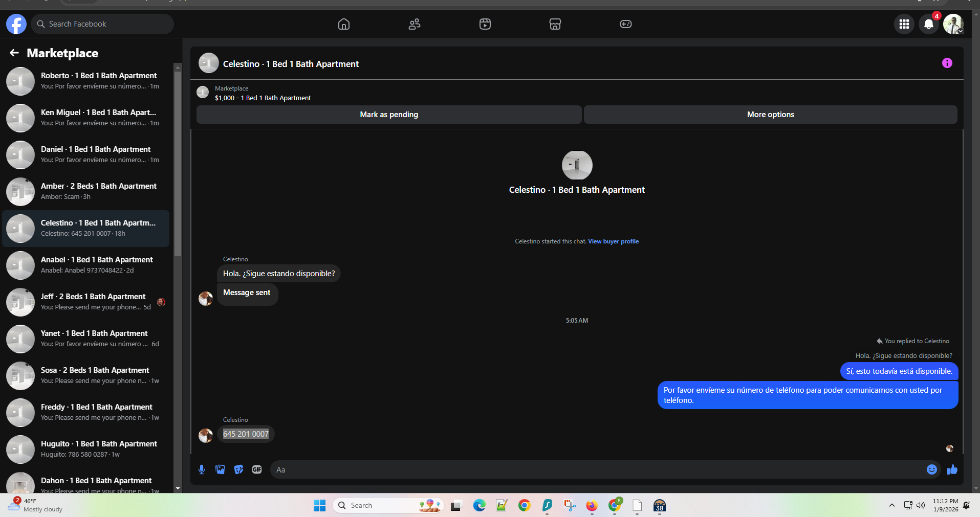
Task: Go back using the Marketplace arrow
Action: 14,53
